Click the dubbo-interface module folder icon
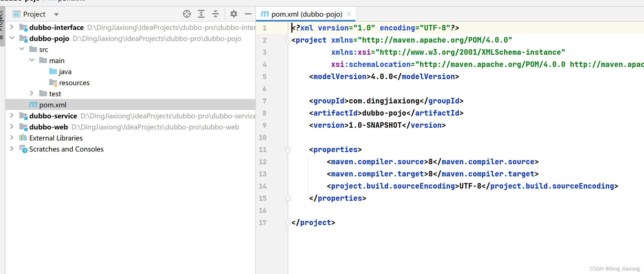The height and width of the screenshot is (274, 644). coord(23,27)
